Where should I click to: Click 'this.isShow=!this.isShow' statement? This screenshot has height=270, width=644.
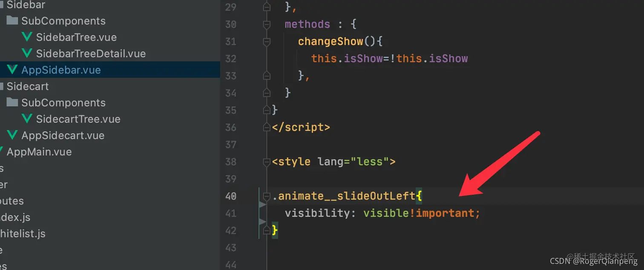[389, 58]
